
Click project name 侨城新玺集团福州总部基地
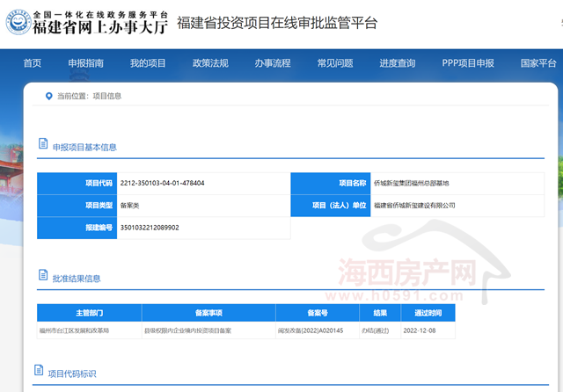[412, 184]
